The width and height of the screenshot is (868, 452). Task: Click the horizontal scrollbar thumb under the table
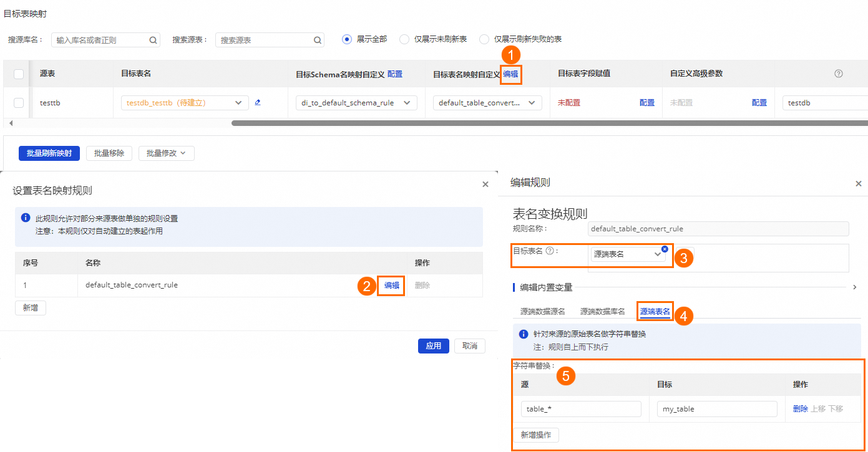pyautogui.click(x=549, y=123)
